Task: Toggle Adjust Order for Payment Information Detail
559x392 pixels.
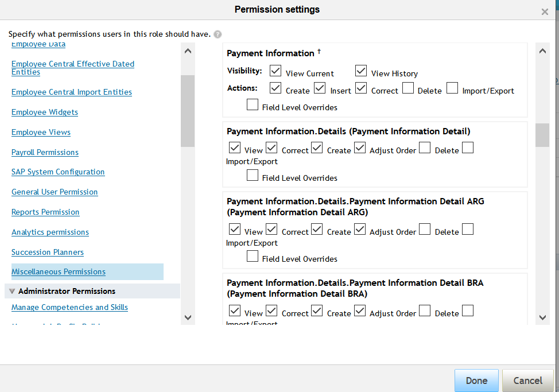Action: [x=360, y=148]
